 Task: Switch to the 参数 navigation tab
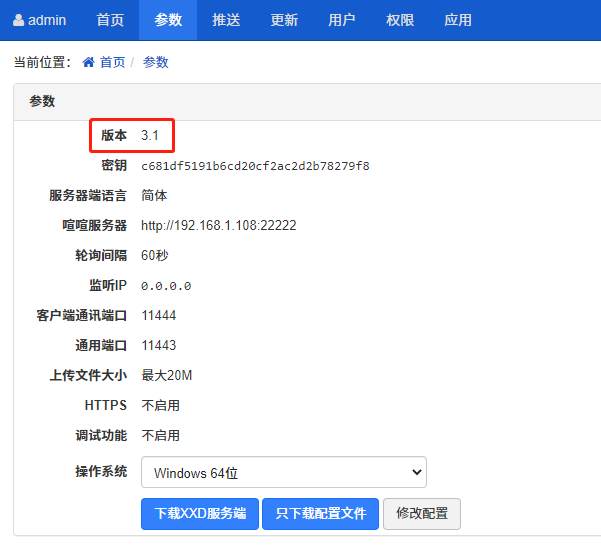168,20
